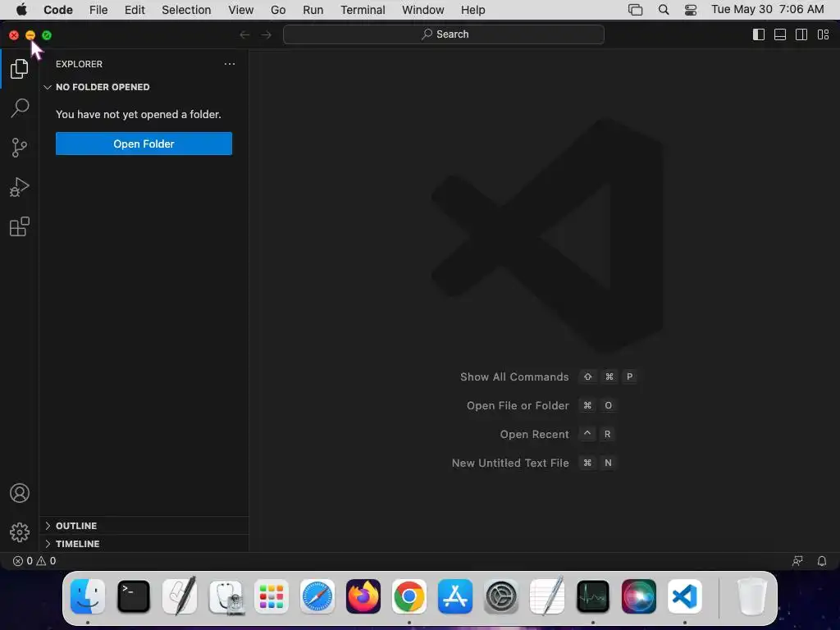The image size is (840, 630).
Task: Open the Manage gear icon
Action: (20, 532)
